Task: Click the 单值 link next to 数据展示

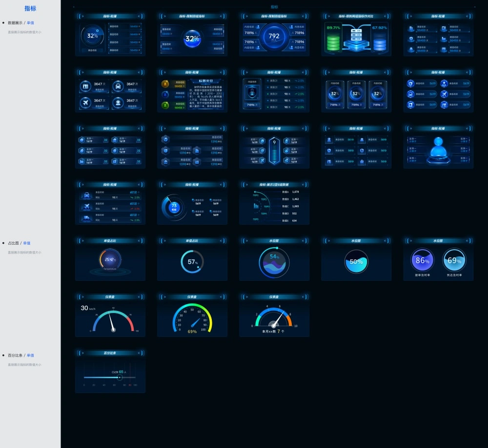Action: pos(30,23)
